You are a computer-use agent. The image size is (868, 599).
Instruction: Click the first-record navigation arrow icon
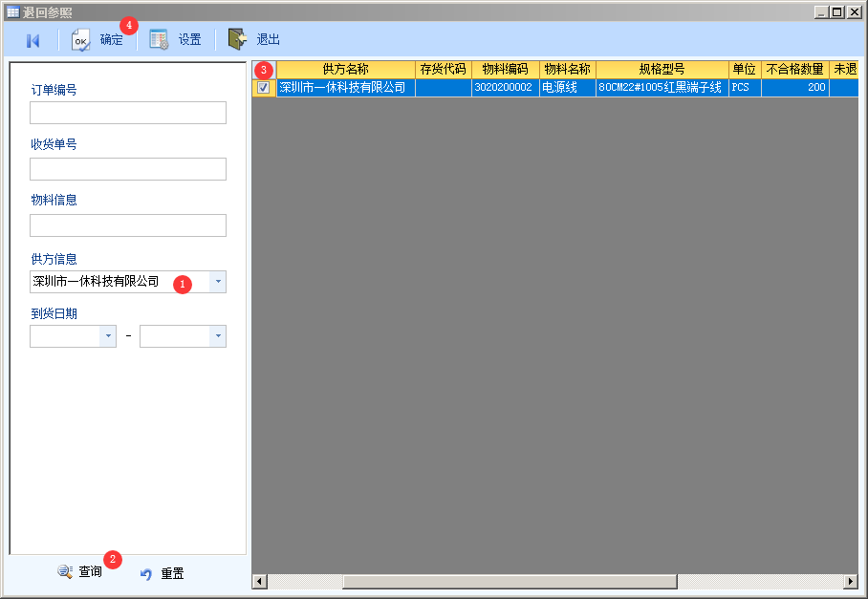(33, 40)
